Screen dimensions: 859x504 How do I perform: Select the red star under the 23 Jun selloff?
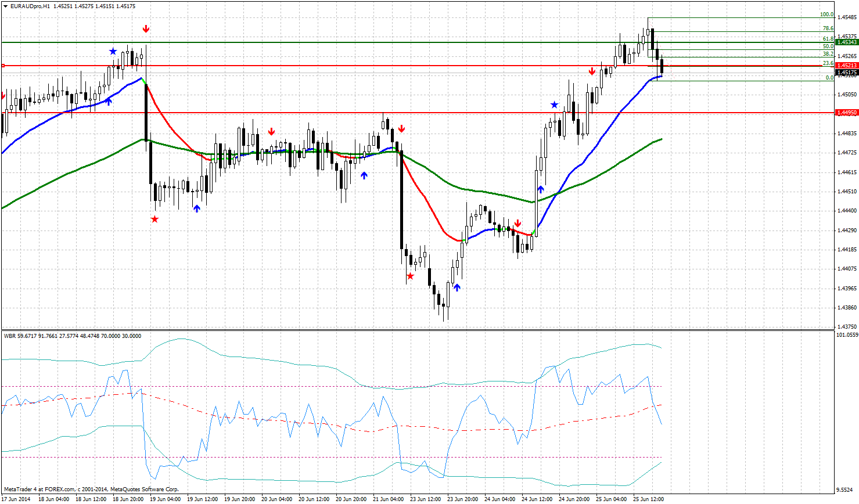411,277
